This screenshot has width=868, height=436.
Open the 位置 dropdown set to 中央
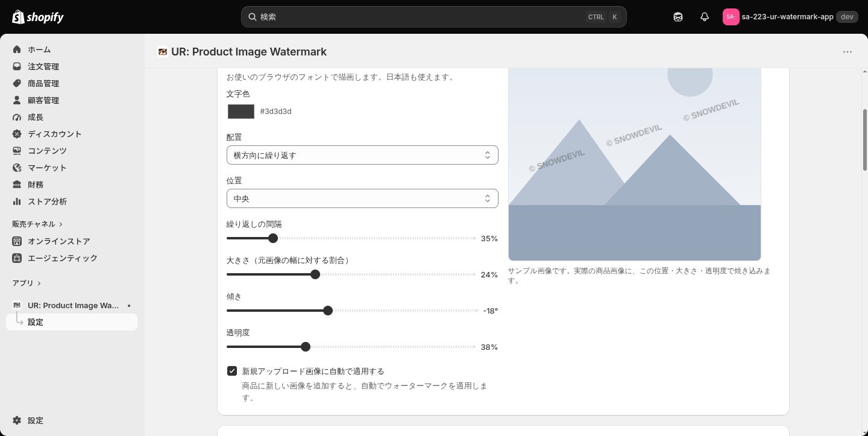[362, 198]
